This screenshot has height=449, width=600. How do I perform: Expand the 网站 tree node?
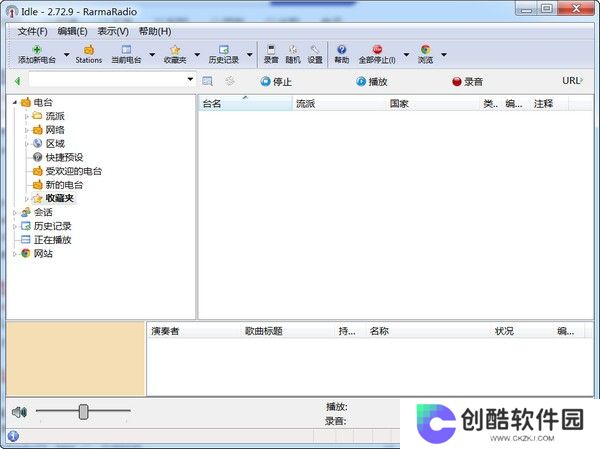click(15, 254)
